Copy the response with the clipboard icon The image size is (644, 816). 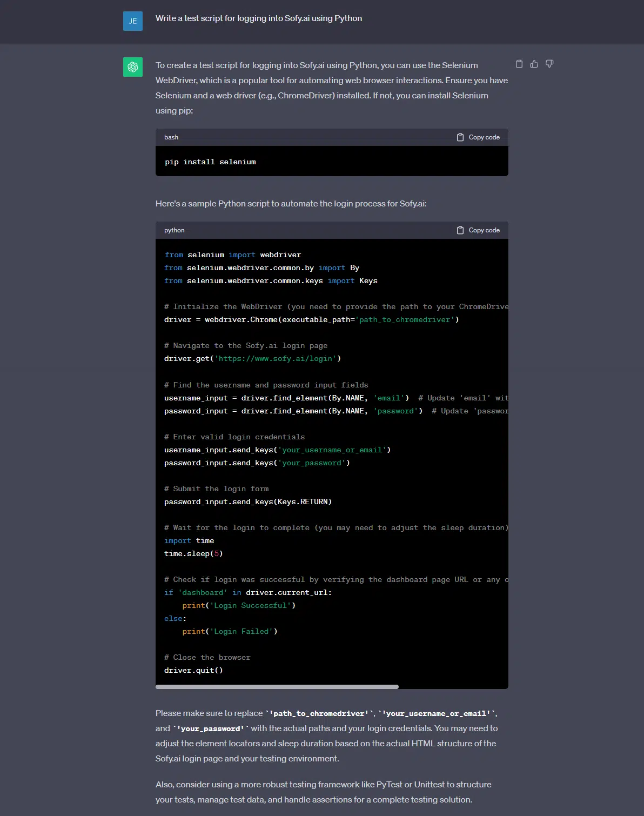pyautogui.click(x=519, y=64)
